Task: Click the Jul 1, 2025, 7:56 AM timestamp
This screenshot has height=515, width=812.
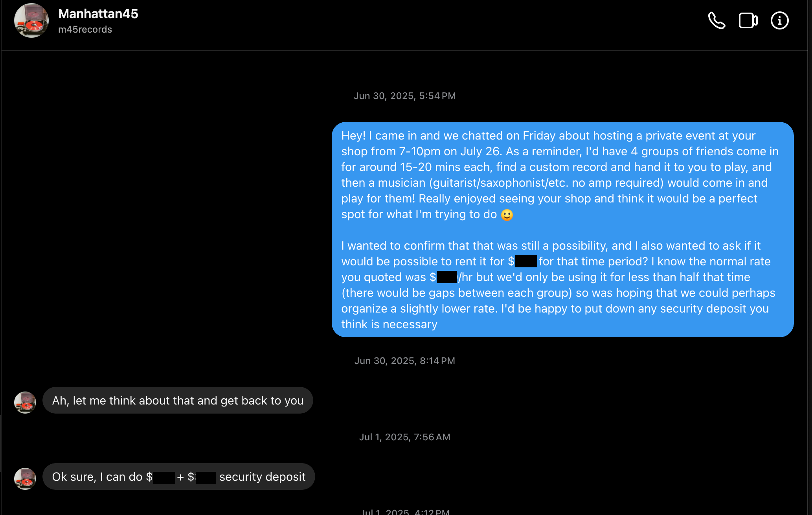Action: click(405, 437)
